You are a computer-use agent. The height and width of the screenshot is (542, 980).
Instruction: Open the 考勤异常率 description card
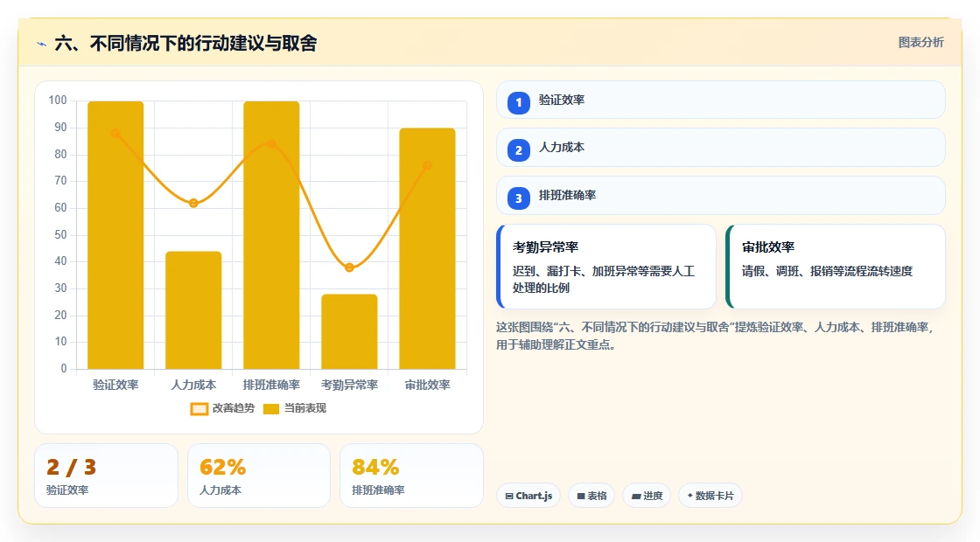[606, 267]
